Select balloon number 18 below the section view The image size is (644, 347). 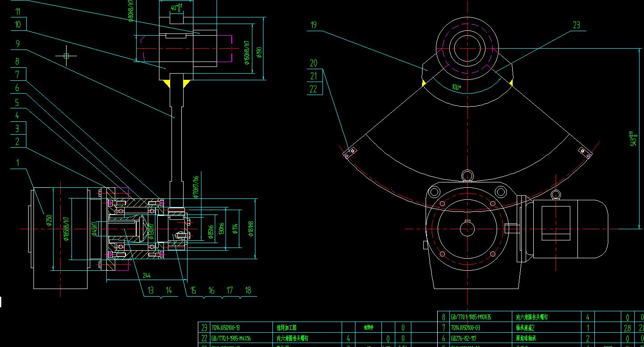(x=248, y=290)
